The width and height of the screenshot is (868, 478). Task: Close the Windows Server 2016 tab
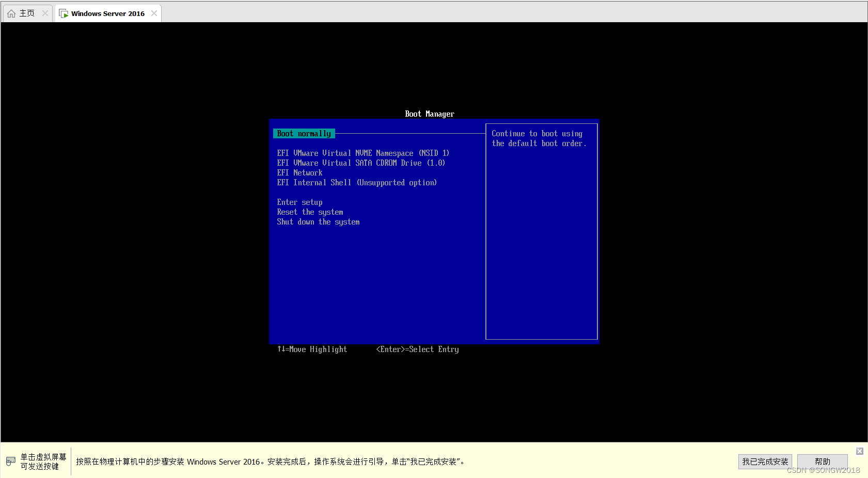click(154, 13)
